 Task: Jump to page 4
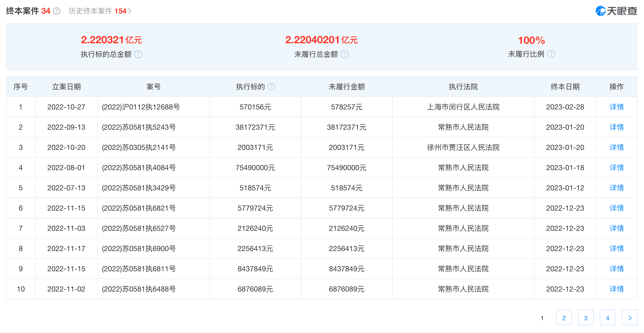pos(607,318)
